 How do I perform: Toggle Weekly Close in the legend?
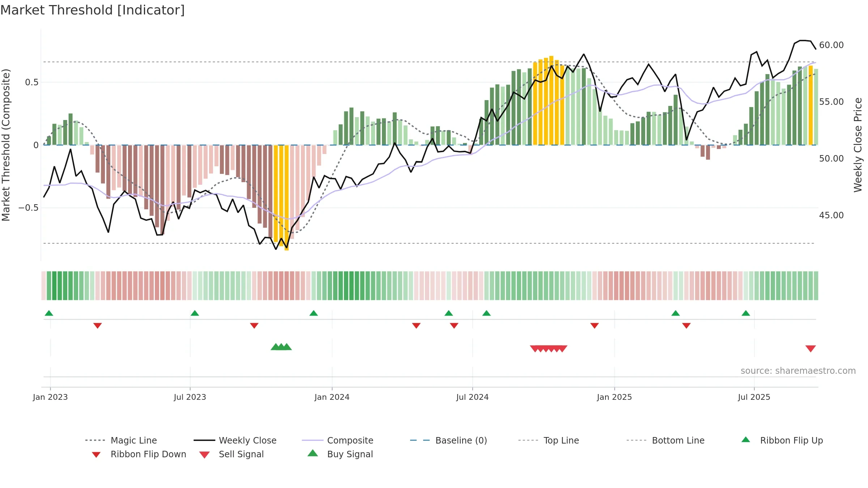pyautogui.click(x=235, y=440)
